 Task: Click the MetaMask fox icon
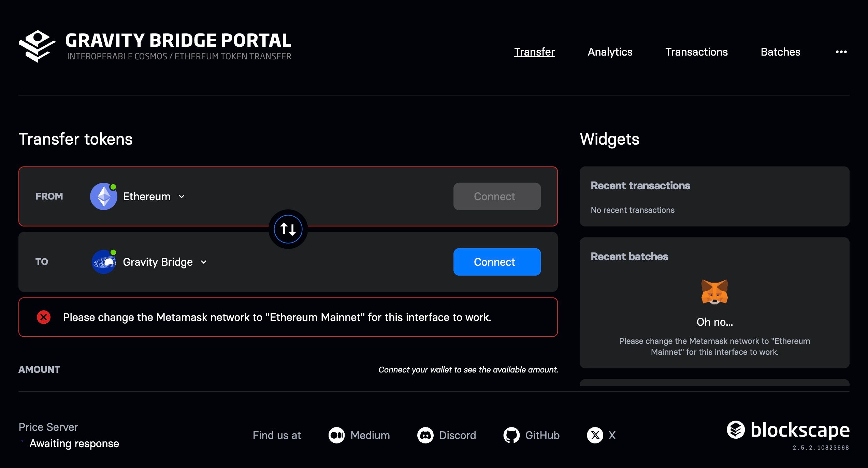(714, 292)
